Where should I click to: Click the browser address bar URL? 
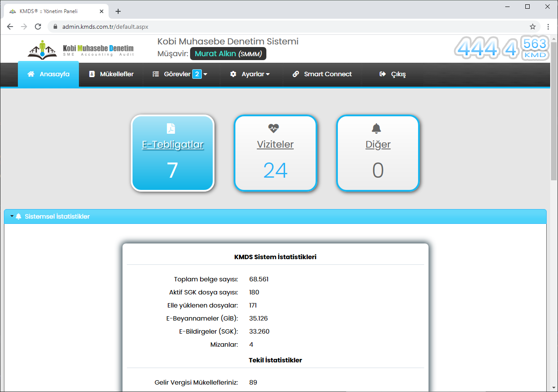coord(105,27)
